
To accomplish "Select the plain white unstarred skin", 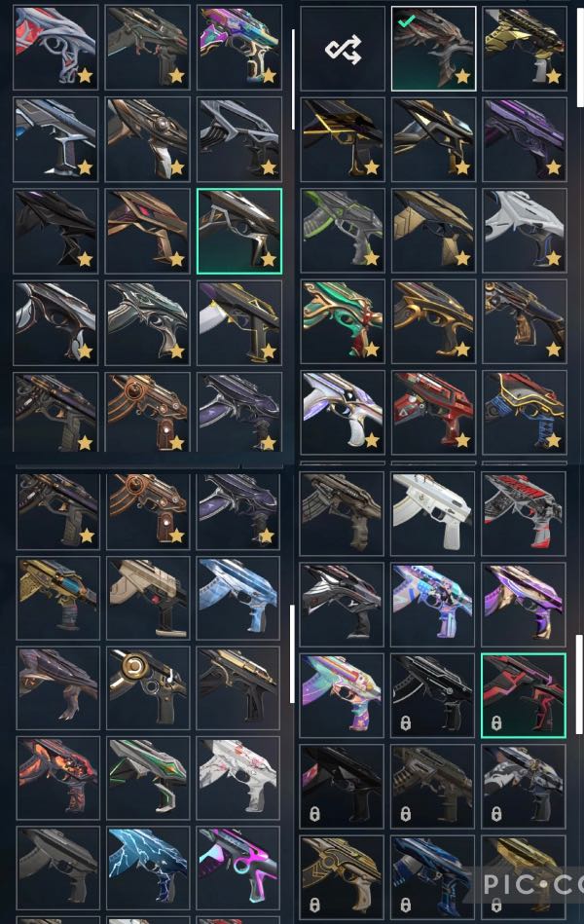I will pyautogui.click(x=433, y=514).
